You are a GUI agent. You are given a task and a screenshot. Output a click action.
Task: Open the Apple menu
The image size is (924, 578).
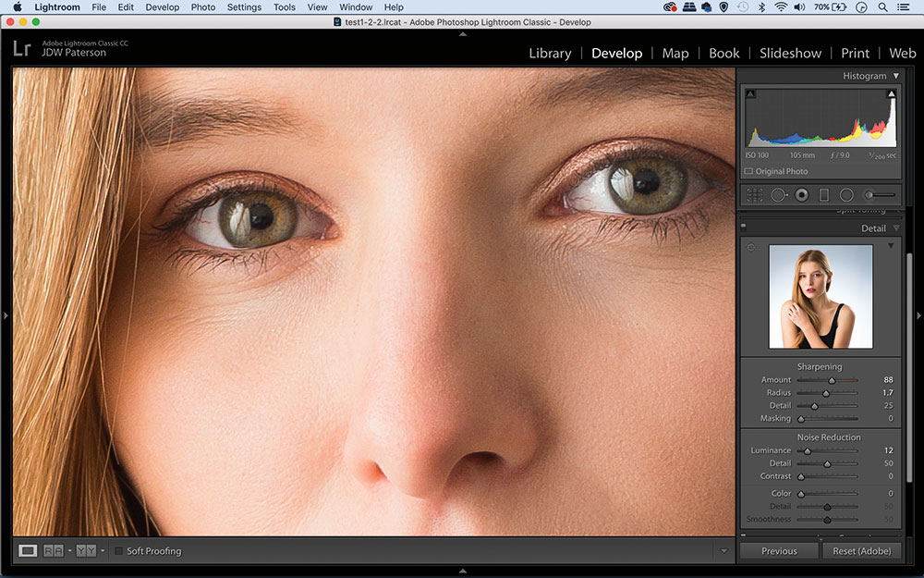[x=17, y=7]
